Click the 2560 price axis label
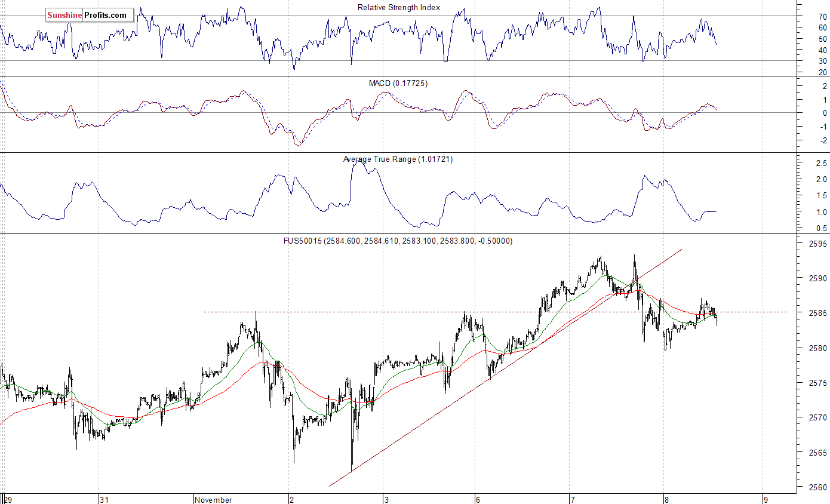Screen dimensions: 830x504 tap(817, 487)
